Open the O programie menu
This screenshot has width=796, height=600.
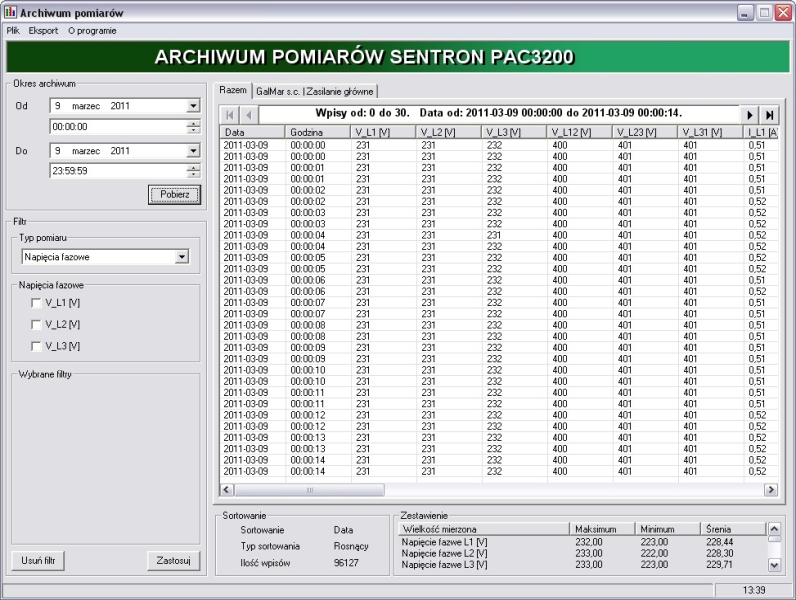click(x=92, y=30)
